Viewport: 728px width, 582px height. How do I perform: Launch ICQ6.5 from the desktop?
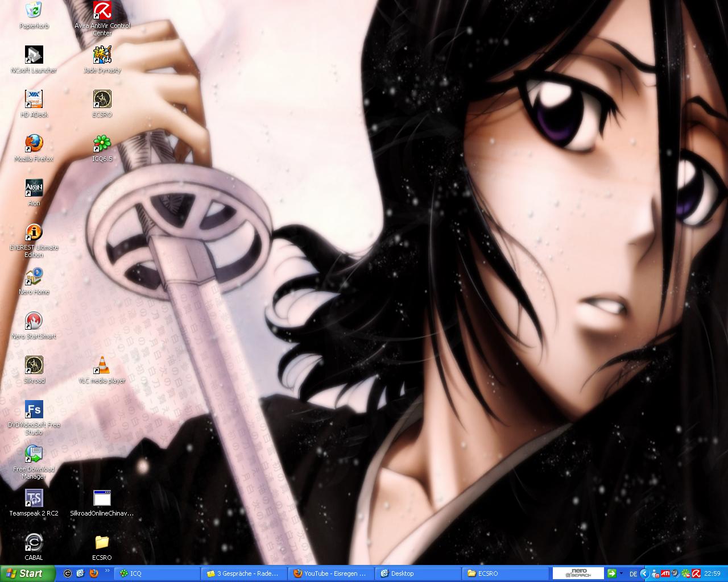pyautogui.click(x=102, y=144)
